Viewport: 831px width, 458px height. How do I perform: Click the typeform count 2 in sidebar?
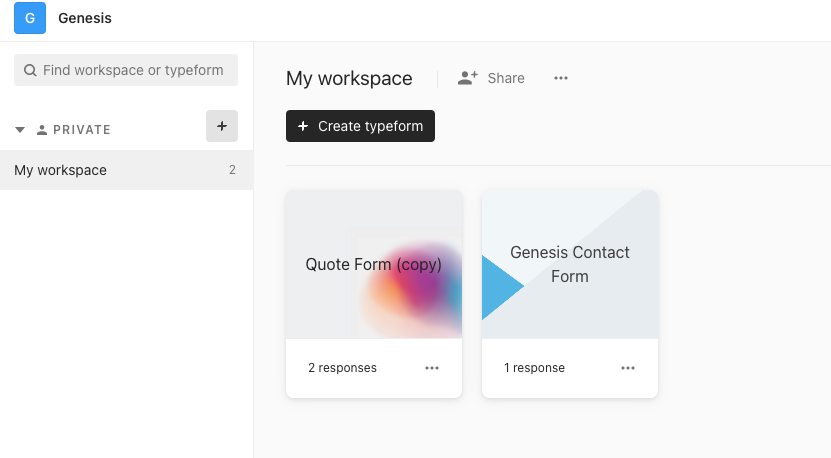(232, 170)
